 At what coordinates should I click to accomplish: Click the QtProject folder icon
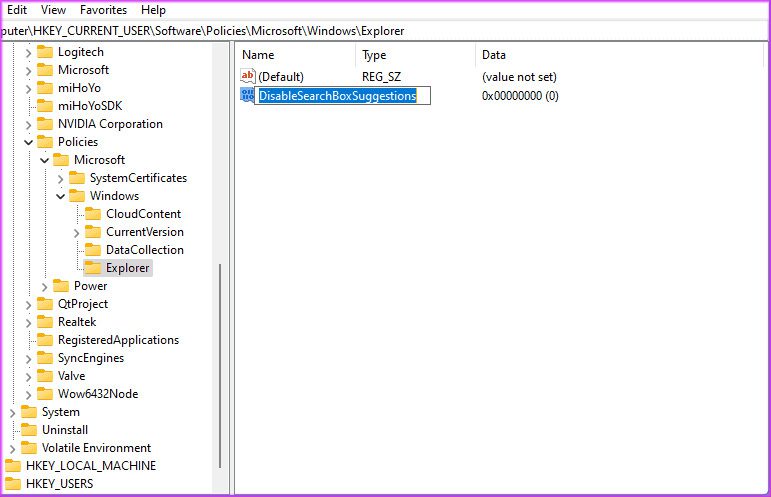coord(45,304)
